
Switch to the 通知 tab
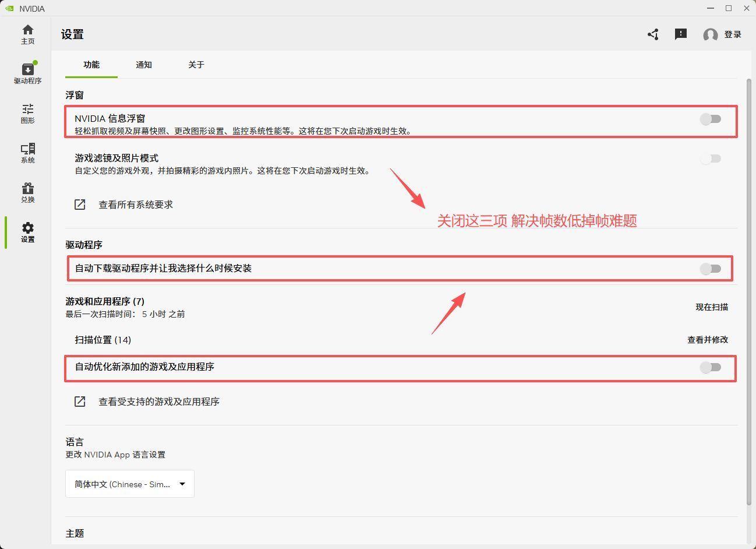(144, 65)
